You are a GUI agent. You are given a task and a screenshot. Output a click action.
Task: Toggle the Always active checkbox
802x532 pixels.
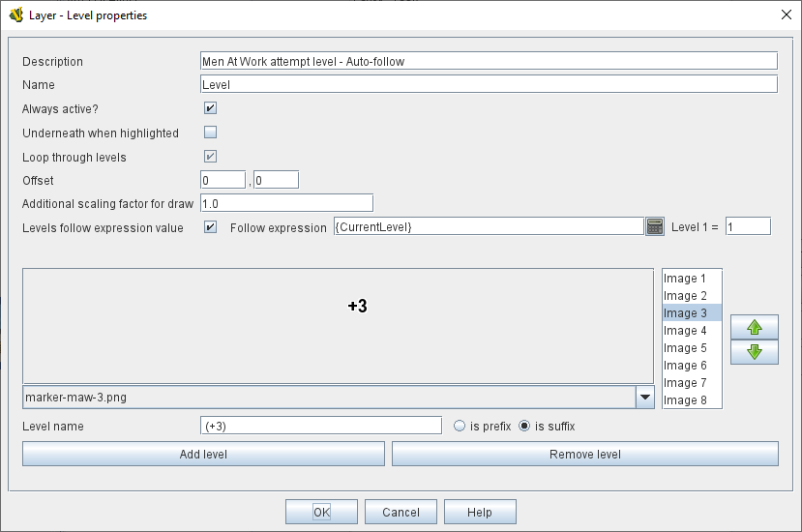coord(210,108)
